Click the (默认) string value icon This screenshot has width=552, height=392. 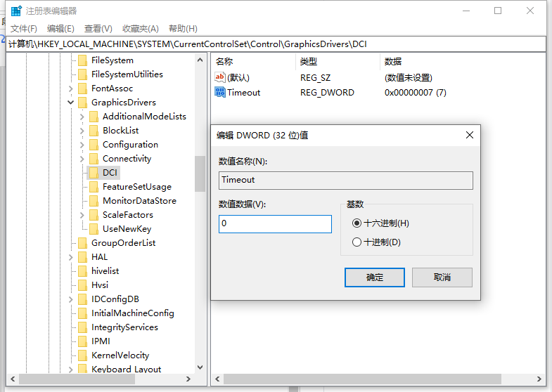(x=220, y=77)
